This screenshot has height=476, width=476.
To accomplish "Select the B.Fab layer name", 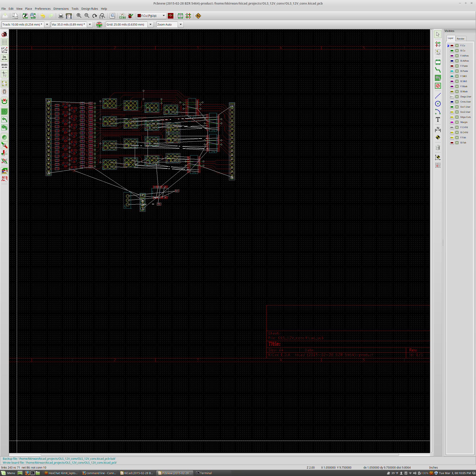I will (463, 143).
